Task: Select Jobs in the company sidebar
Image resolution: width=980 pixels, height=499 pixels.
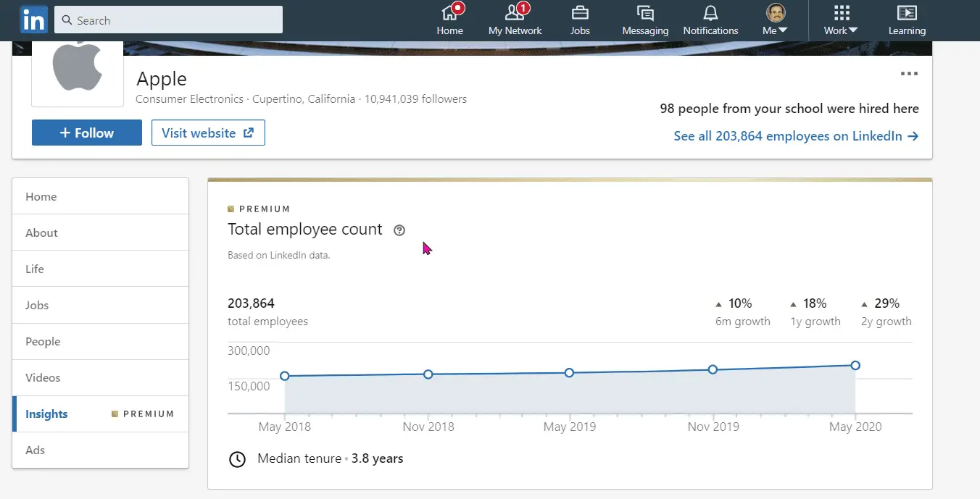Action: pos(101,305)
